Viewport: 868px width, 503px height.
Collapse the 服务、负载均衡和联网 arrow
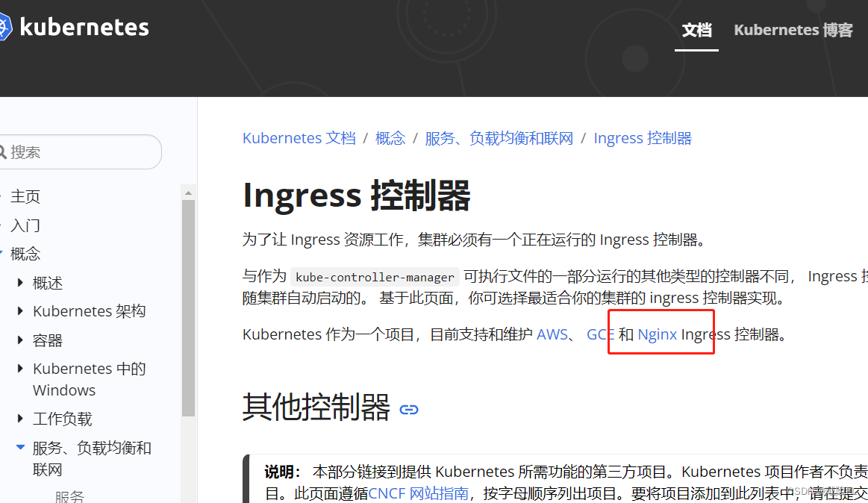(x=20, y=447)
